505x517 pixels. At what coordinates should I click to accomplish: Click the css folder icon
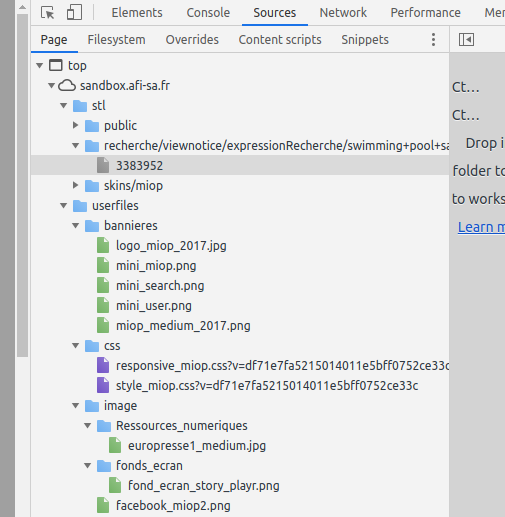click(92, 346)
